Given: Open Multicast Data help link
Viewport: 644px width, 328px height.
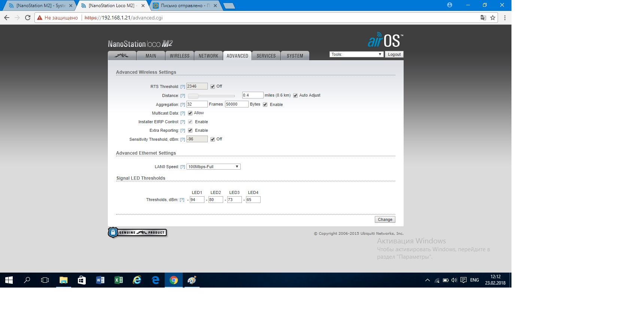Looking at the screenshot, I should tap(183, 113).
